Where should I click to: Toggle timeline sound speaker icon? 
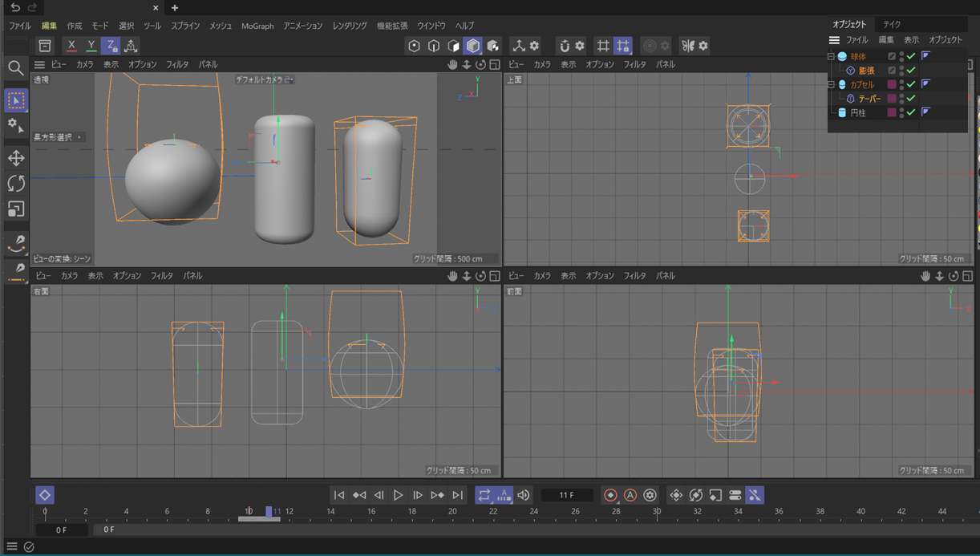(x=524, y=495)
